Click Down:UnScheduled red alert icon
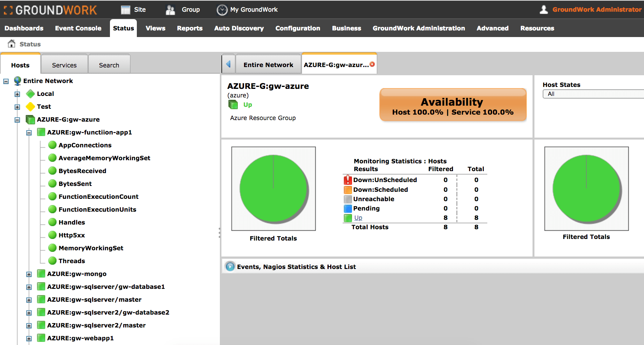 point(348,180)
